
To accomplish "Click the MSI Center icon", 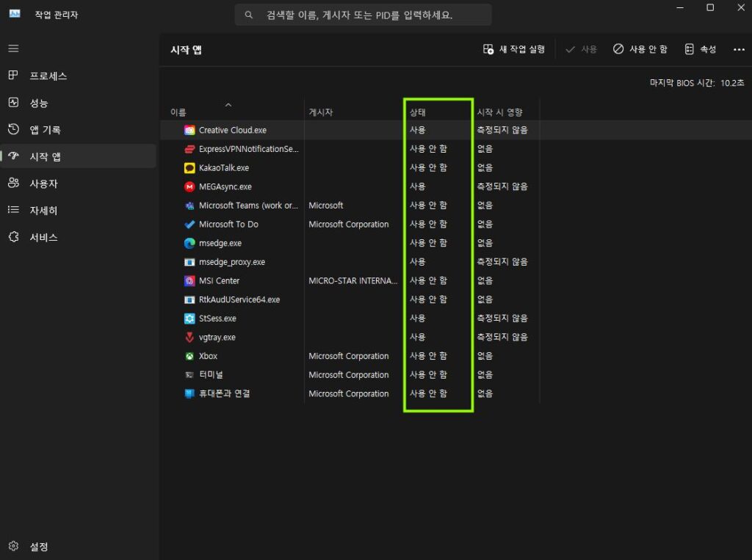I will click(x=189, y=281).
